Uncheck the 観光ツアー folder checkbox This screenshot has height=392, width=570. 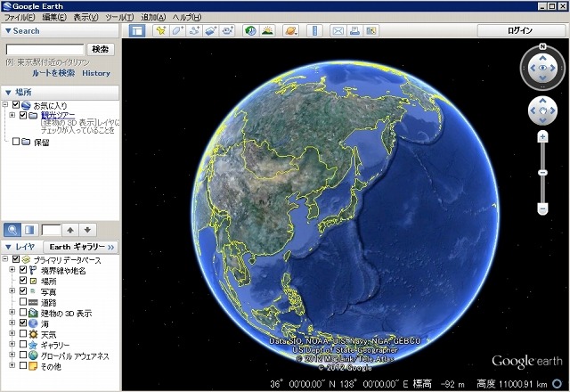[x=23, y=115]
